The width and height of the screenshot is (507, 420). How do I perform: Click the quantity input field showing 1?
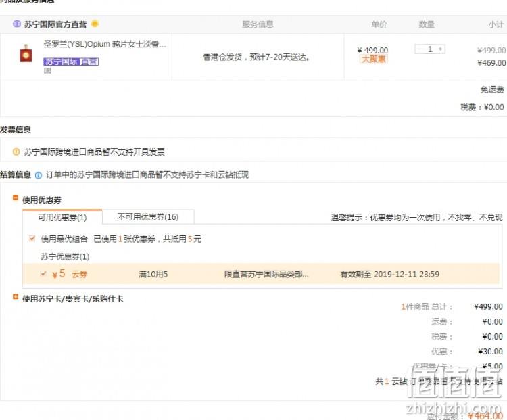[430, 49]
